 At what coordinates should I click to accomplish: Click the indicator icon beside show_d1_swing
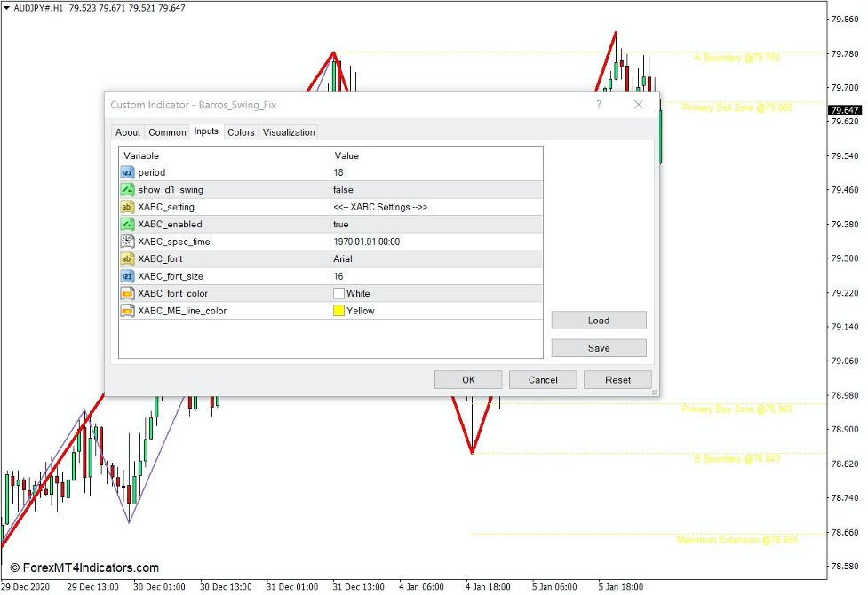(x=126, y=190)
